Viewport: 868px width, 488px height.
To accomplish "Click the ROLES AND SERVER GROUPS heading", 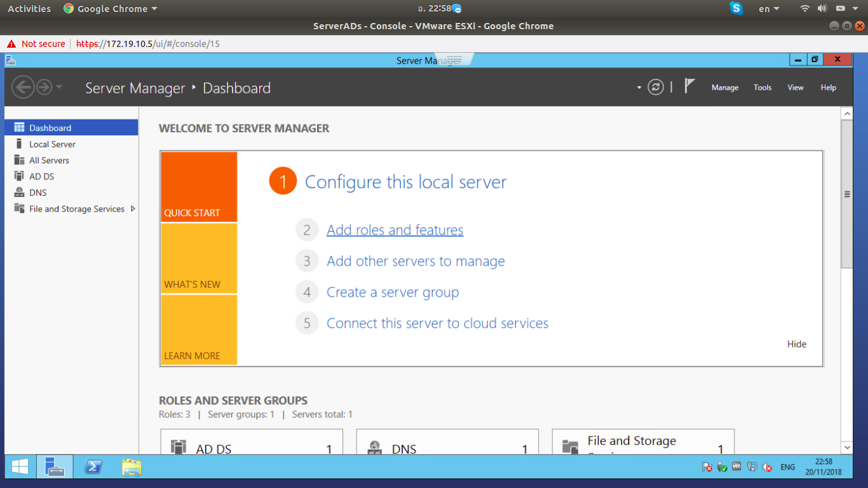I will pos(233,401).
